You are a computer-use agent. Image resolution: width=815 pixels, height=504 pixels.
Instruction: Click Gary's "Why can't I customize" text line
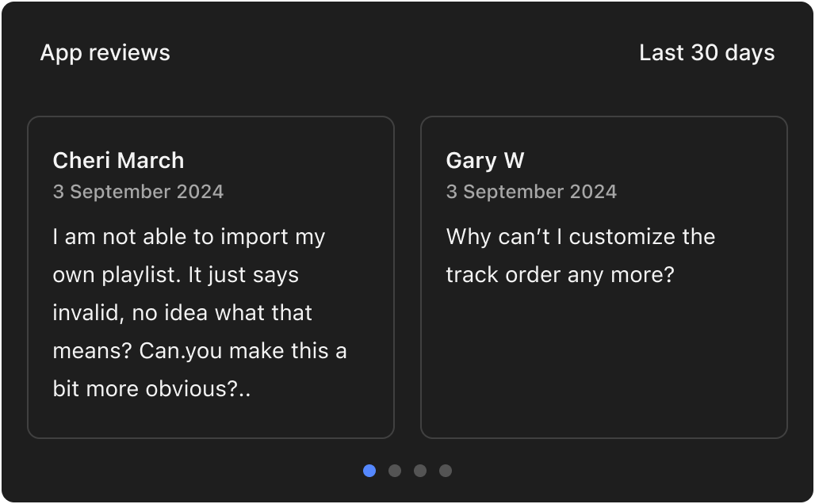click(580, 237)
